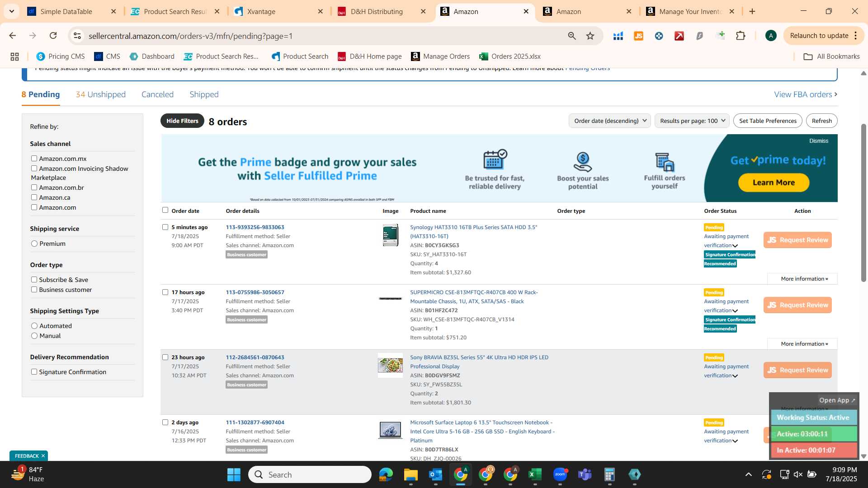Reload the page with the browser refresh icon
The image size is (868, 488).
pos(53,36)
